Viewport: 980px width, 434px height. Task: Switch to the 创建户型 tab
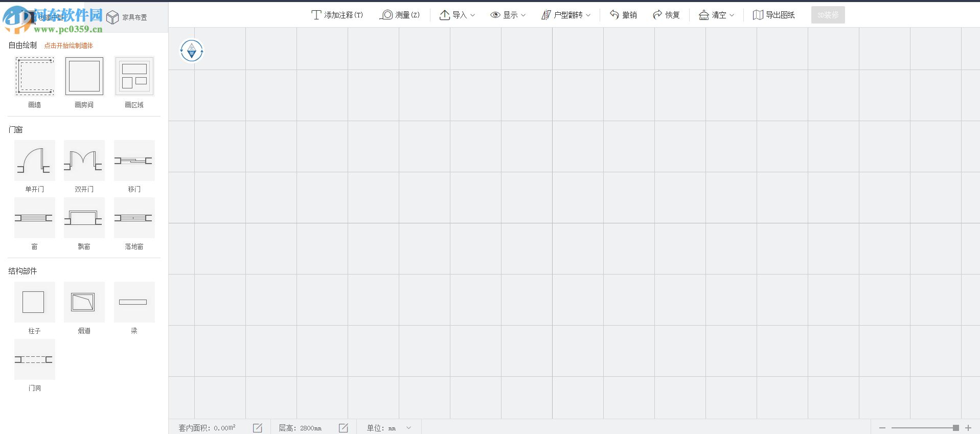point(43,17)
